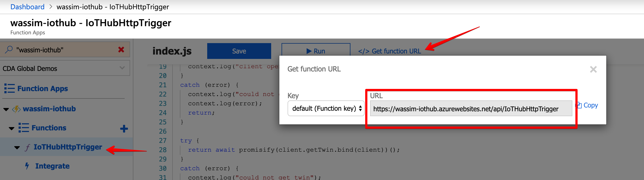
Task: Click the breadcrumb wassim-iothub - IoTHubHttpTrigger text
Action: 113,7
